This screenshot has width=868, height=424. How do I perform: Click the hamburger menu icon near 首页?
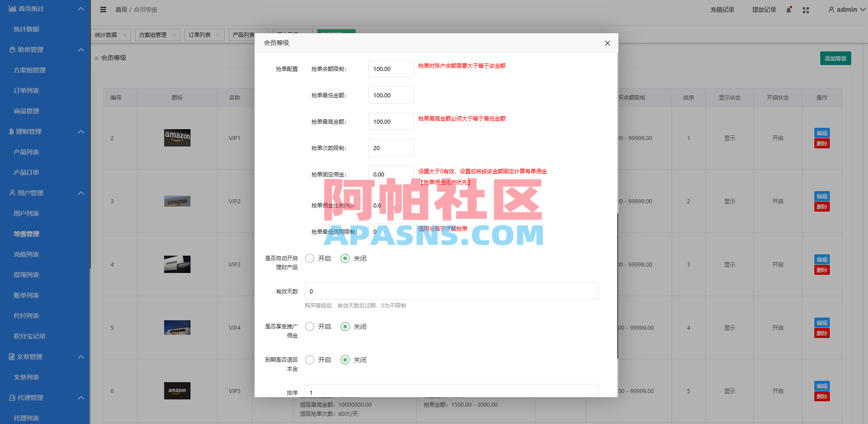click(103, 9)
